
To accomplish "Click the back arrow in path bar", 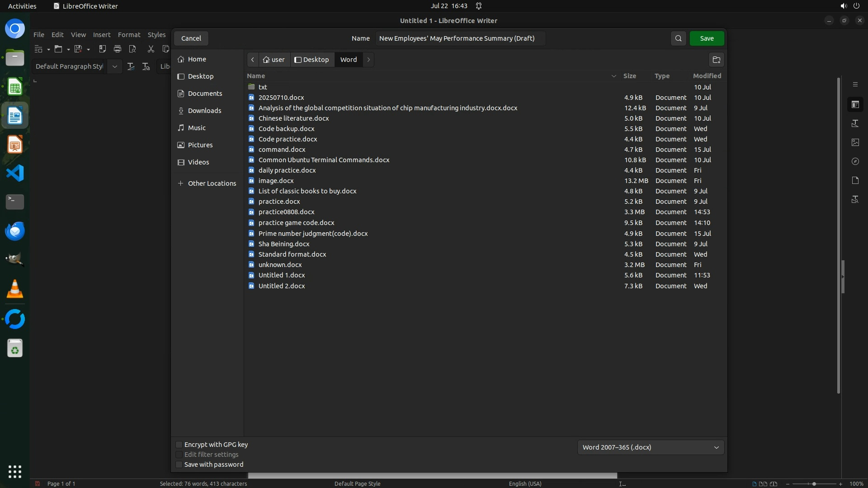I will (253, 60).
